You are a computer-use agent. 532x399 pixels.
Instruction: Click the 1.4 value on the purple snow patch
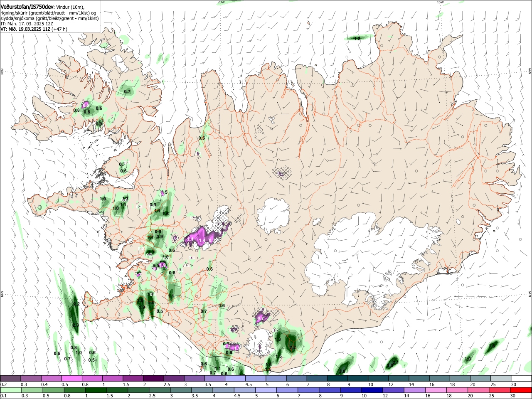click(x=202, y=240)
